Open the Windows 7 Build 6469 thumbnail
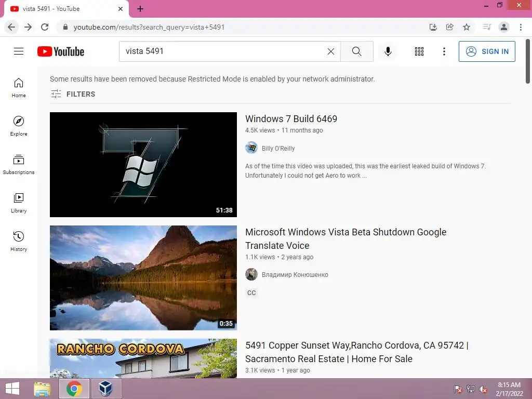The height and width of the screenshot is (399, 532). tap(143, 165)
